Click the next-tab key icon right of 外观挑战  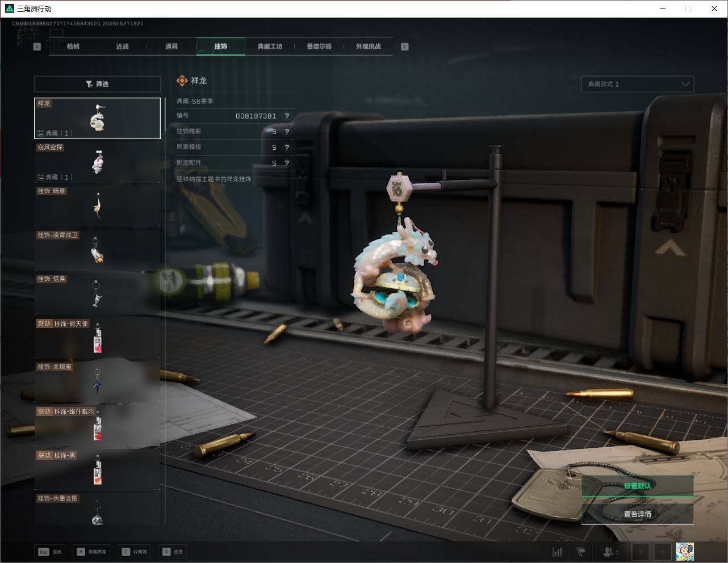(x=405, y=47)
